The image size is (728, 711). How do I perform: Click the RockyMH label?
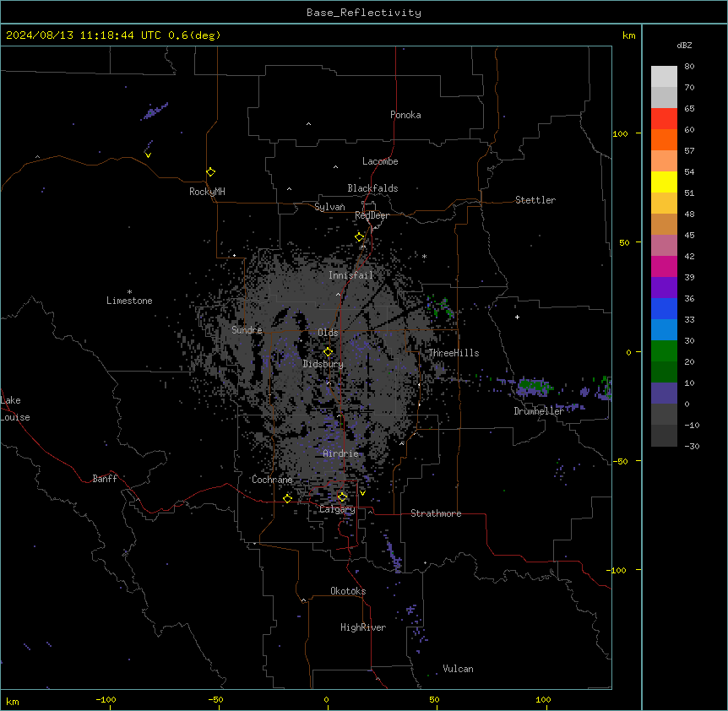pos(207,192)
